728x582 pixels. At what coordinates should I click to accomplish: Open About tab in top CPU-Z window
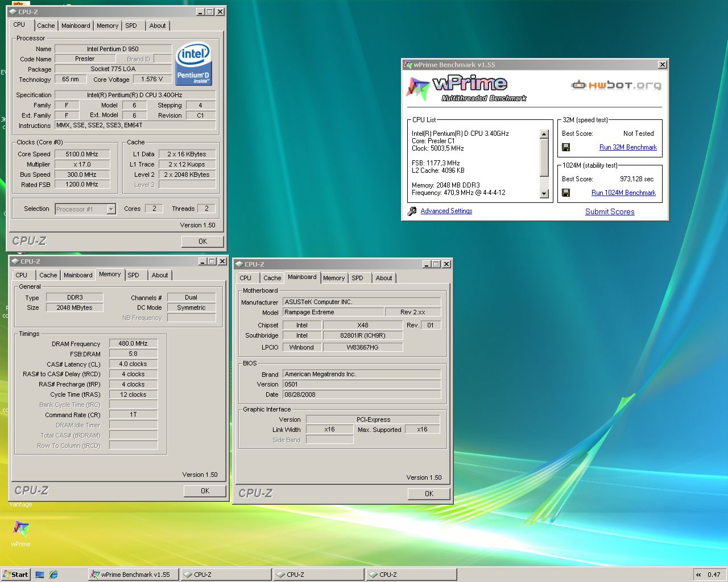coord(158,26)
